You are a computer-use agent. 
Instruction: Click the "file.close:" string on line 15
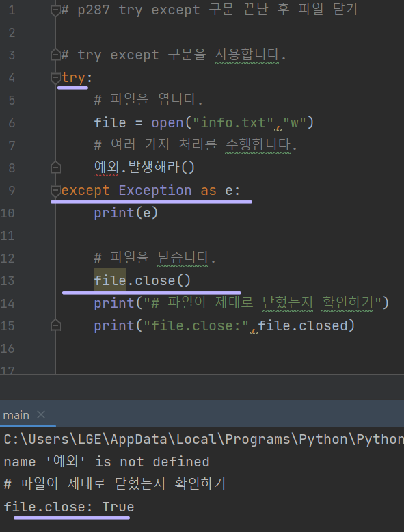(196, 325)
